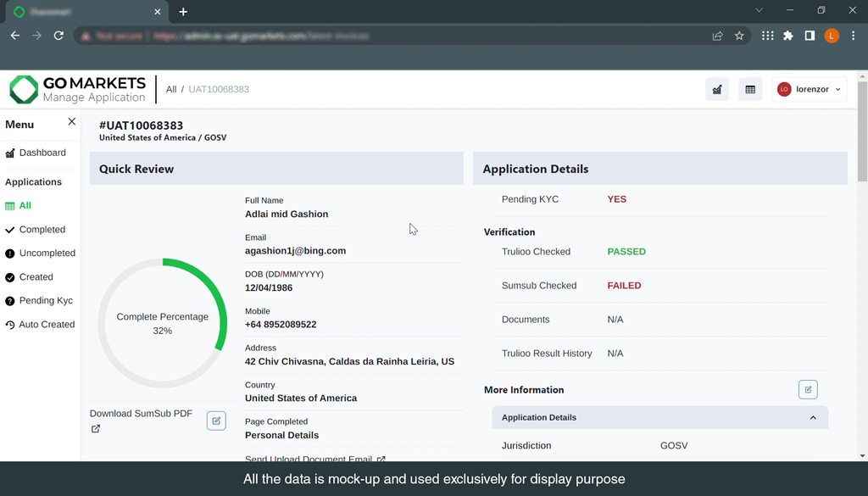This screenshot has height=496, width=868.
Task: Click the edit icon beside Download SumSub PDF
Action: [x=216, y=421]
